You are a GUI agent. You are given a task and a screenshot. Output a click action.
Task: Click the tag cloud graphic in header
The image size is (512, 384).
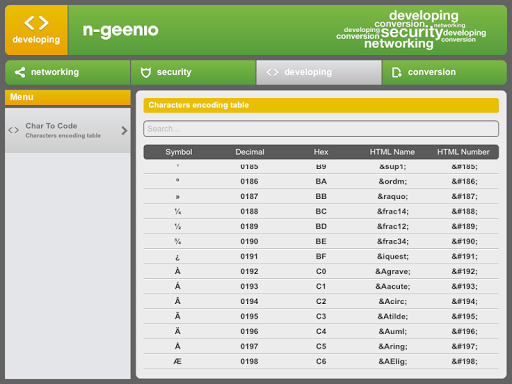pyautogui.click(x=411, y=30)
